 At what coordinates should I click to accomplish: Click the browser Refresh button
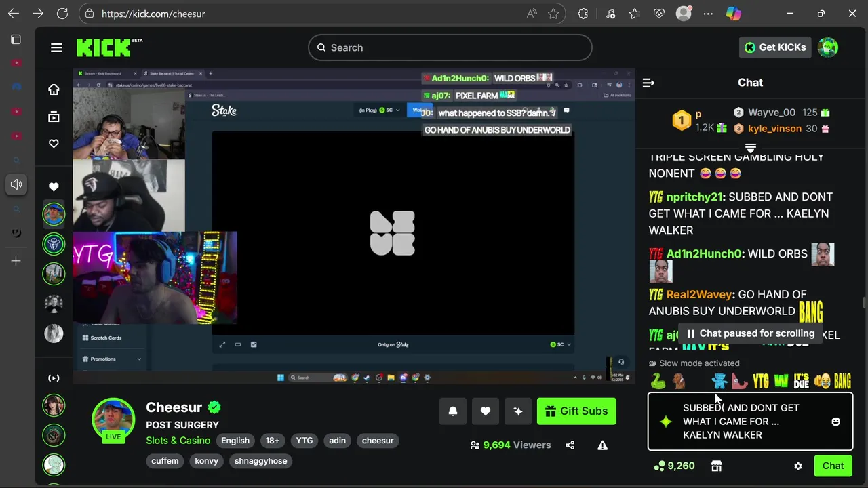pyautogui.click(x=62, y=14)
